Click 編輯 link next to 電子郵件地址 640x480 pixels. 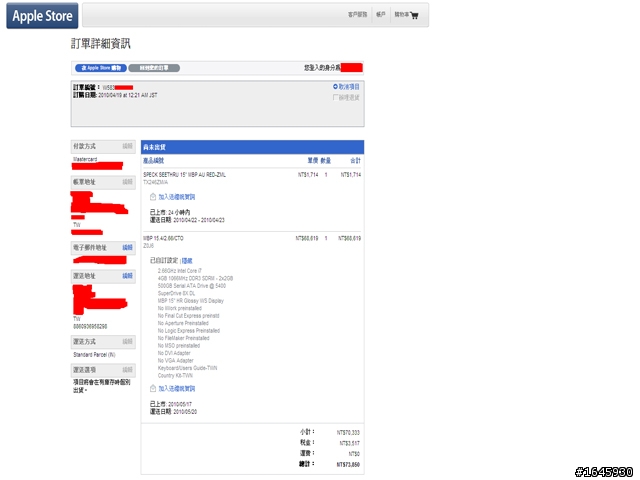pos(127,247)
